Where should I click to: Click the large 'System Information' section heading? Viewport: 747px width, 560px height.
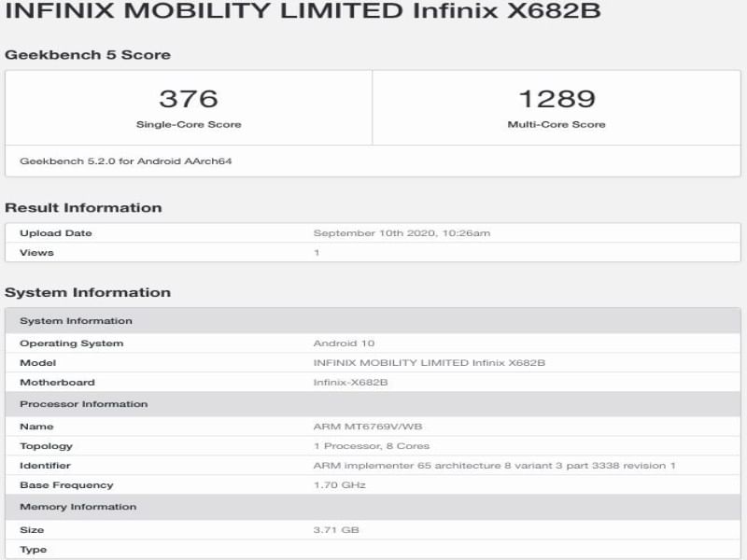pyautogui.click(x=88, y=292)
